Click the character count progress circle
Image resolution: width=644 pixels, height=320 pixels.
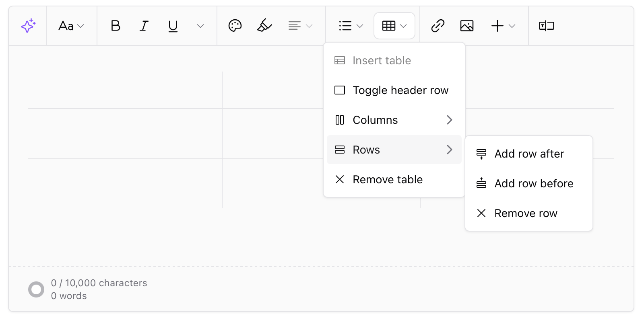pyautogui.click(x=36, y=289)
